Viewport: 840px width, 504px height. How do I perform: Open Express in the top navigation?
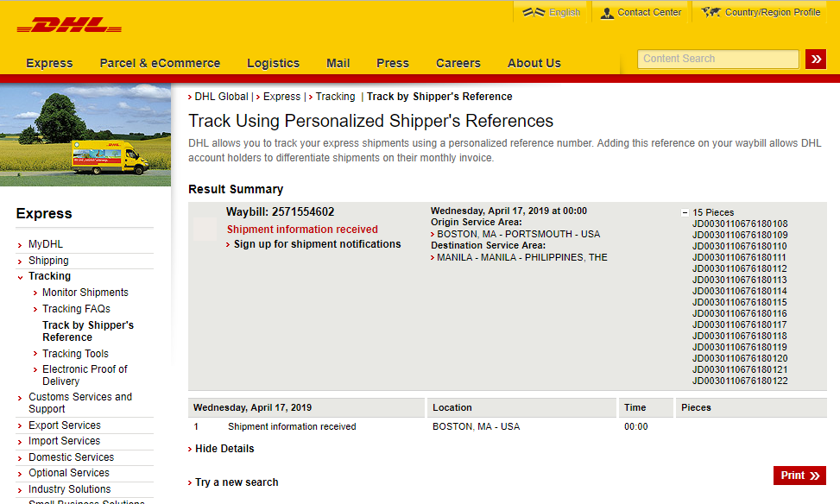49,63
